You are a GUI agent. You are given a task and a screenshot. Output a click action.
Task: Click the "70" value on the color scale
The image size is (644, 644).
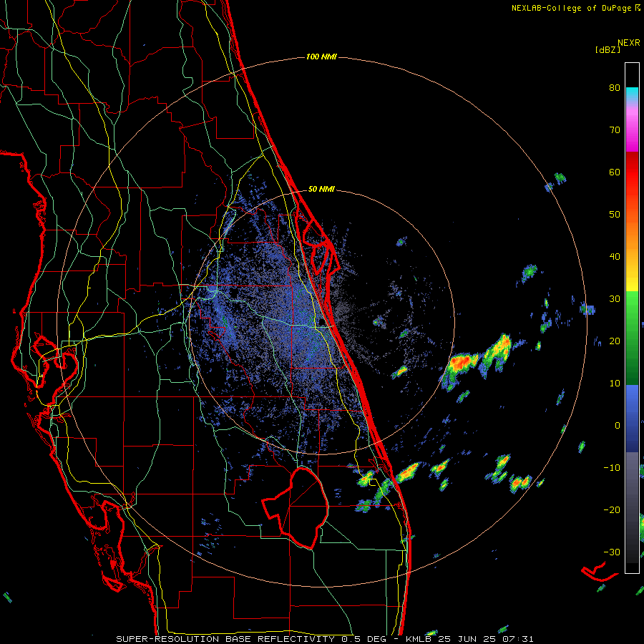pos(615,130)
